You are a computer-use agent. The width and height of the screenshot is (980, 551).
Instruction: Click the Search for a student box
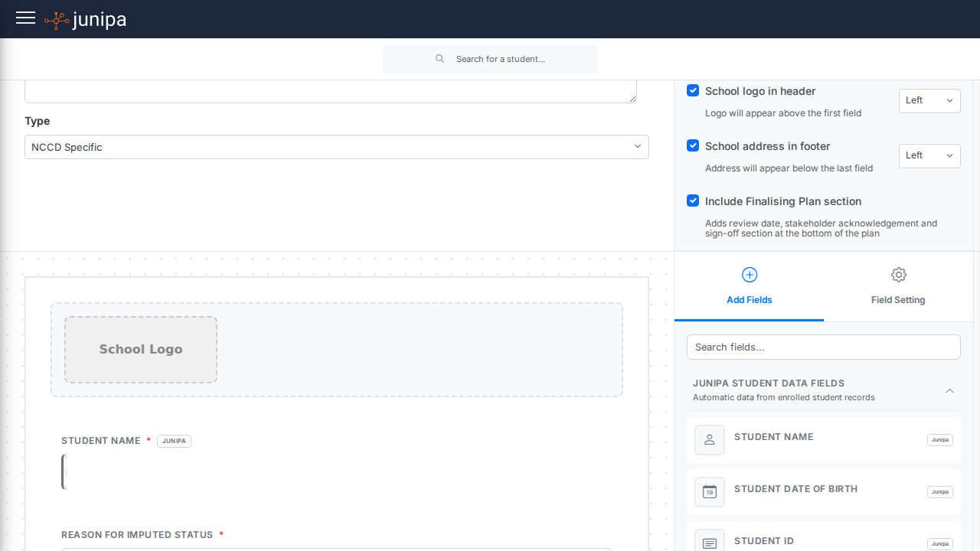(490, 59)
